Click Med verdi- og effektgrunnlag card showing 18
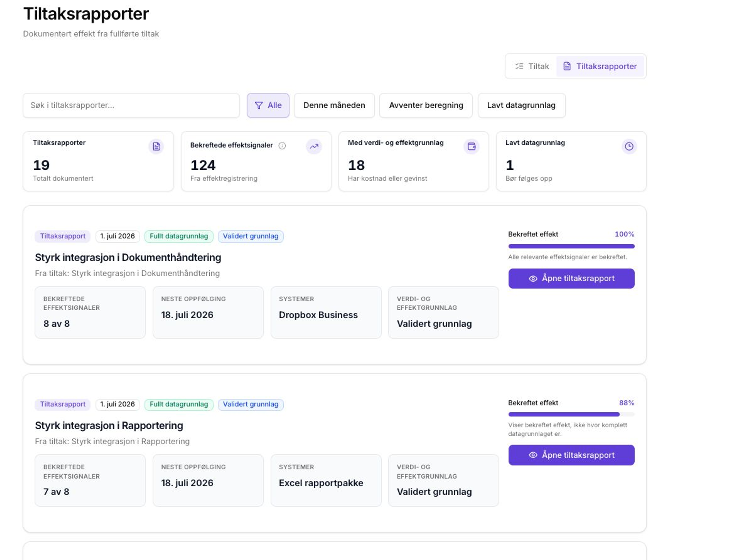The height and width of the screenshot is (560, 747). click(x=414, y=161)
